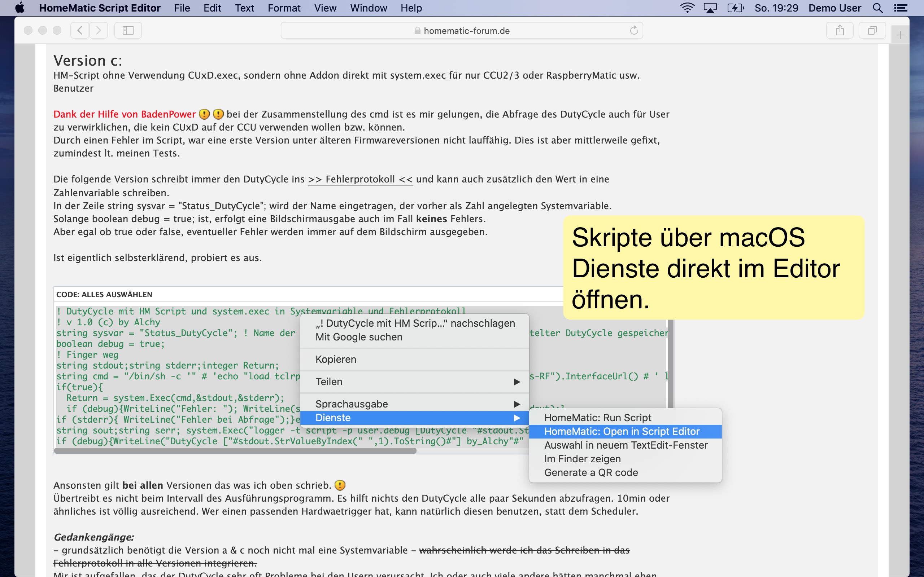Click the reload page icon
The height and width of the screenshot is (577, 924).
click(634, 31)
